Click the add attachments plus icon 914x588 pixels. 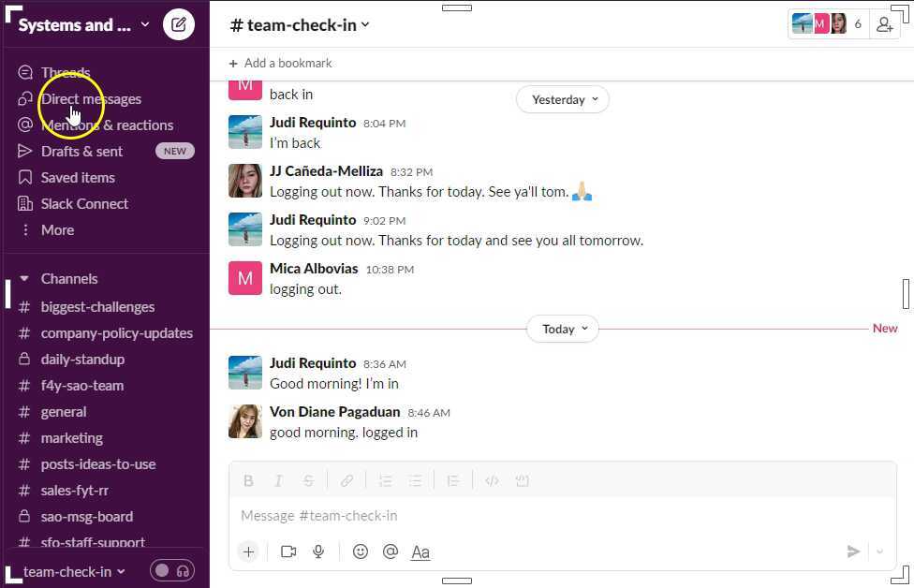(248, 551)
